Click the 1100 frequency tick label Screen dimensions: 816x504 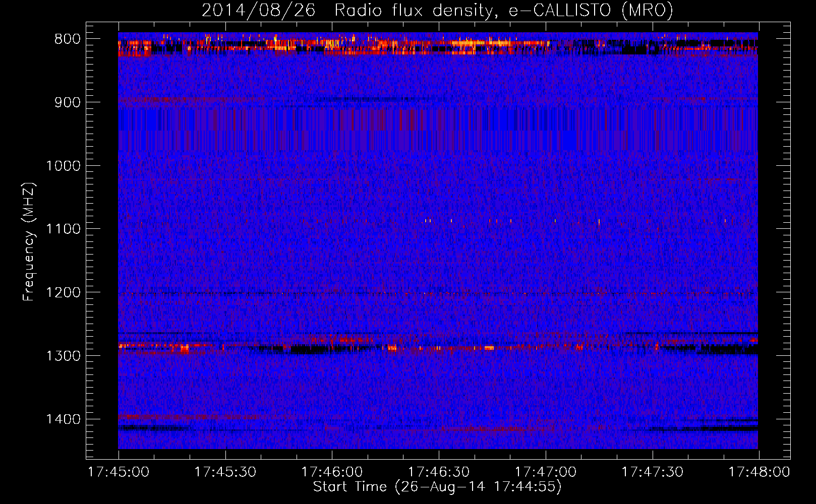point(63,229)
